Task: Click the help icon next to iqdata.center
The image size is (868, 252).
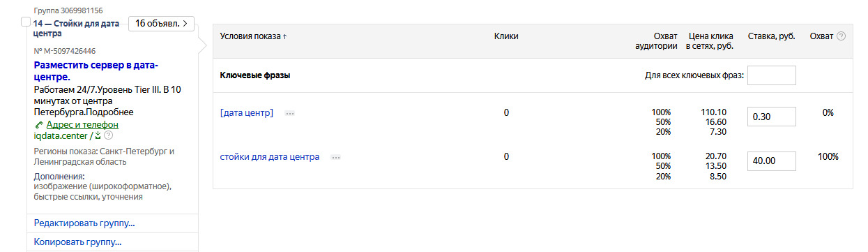Action: tap(108, 136)
